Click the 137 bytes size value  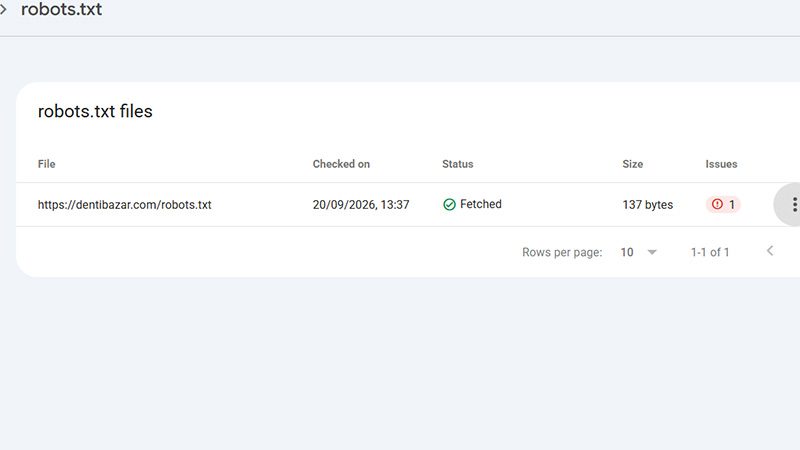tap(647, 205)
